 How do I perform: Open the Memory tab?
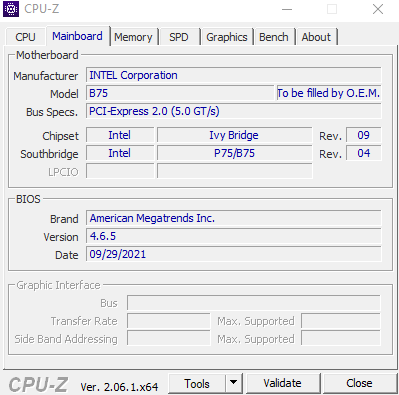tap(133, 37)
